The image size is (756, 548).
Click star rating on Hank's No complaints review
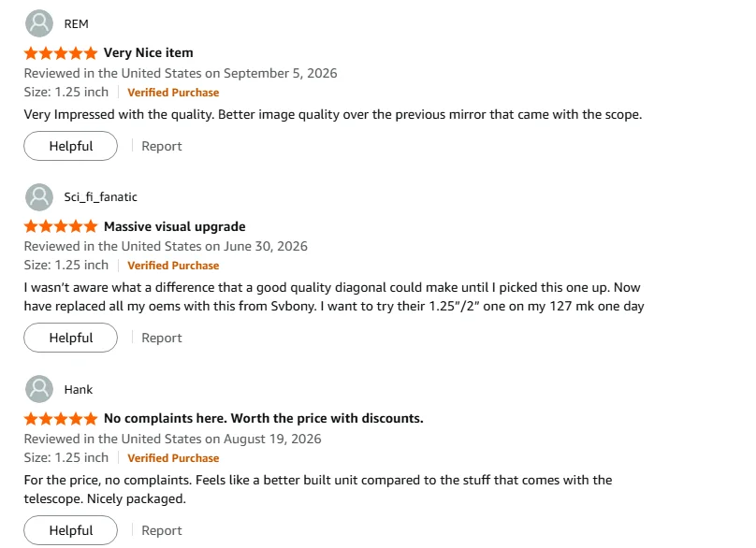tap(61, 418)
